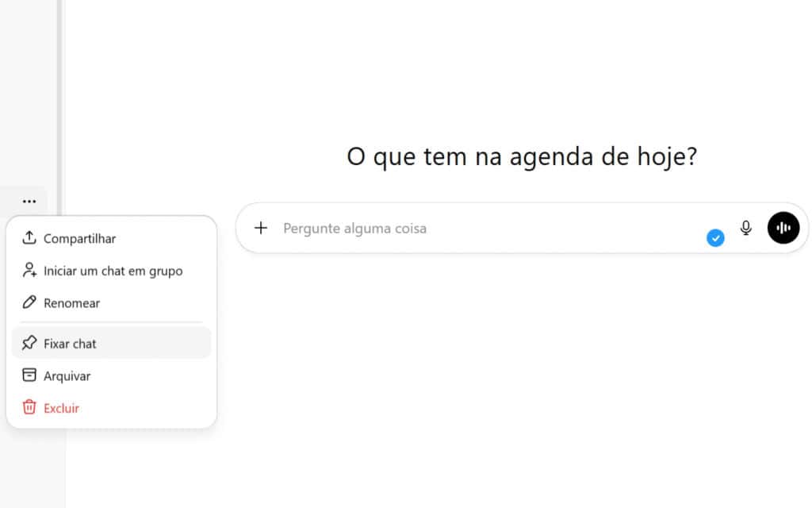This screenshot has height=508, width=812.
Task: Click the pin icon beside Fixar chat
Action: click(30, 343)
